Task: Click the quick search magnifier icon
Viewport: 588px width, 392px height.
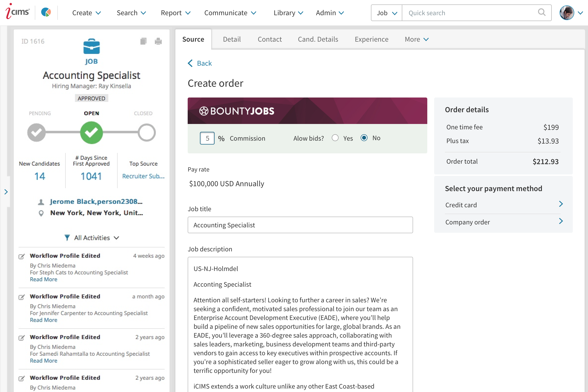Action: click(x=541, y=12)
